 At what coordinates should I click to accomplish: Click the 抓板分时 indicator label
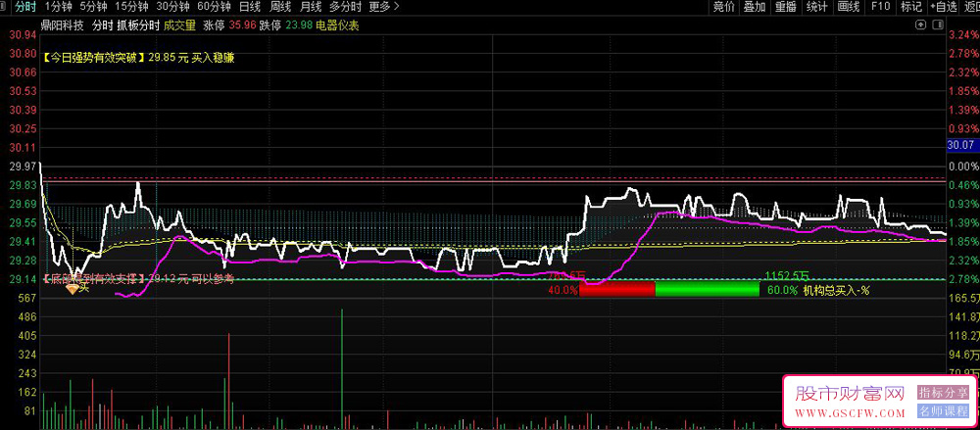[x=138, y=25]
